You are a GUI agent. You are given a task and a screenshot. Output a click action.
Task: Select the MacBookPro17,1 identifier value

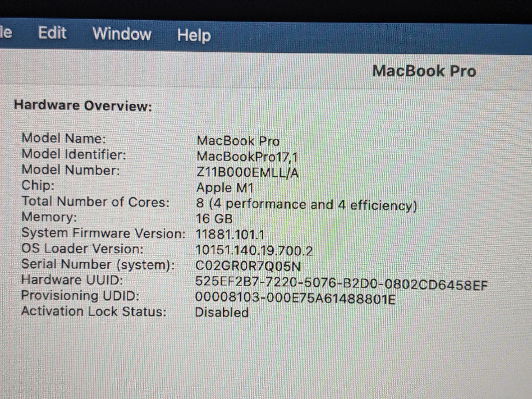[247, 157]
